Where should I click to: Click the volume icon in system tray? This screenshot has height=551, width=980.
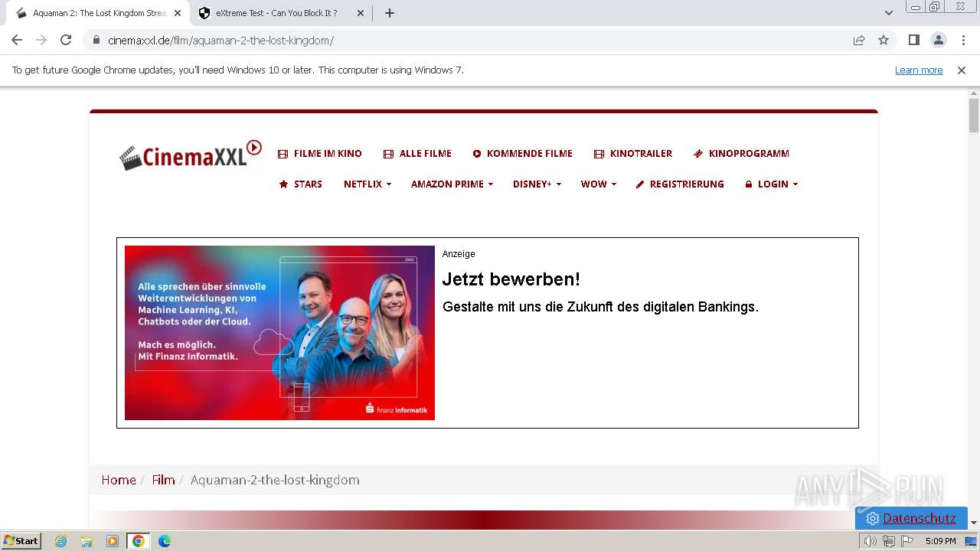(x=871, y=541)
